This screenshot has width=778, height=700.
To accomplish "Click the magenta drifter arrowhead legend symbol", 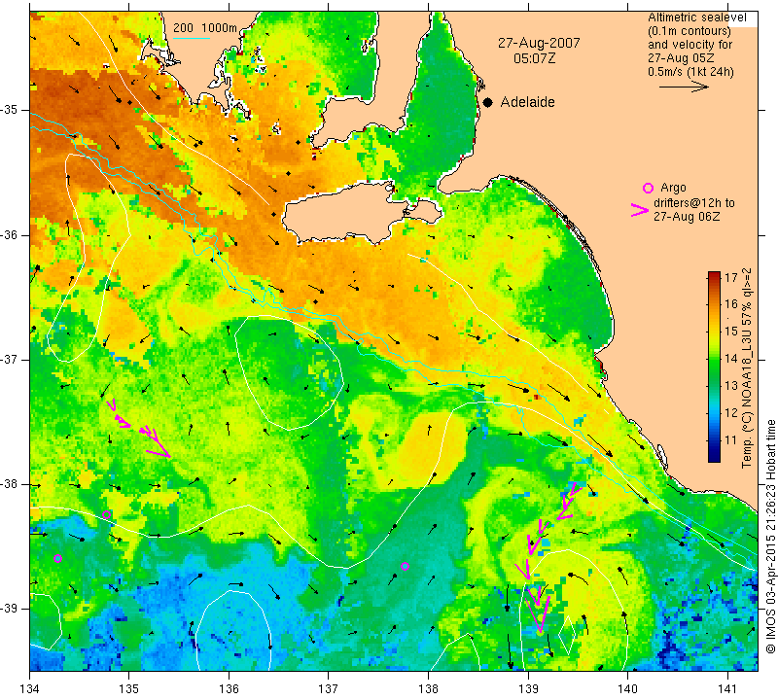I will pyautogui.click(x=640, y=210).
